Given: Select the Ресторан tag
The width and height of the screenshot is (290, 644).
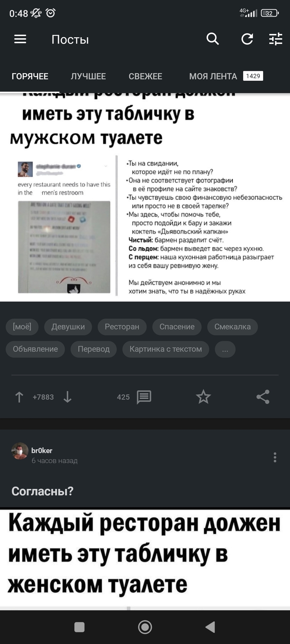Looking at the screenshot, I should click(x=122, y=327).
